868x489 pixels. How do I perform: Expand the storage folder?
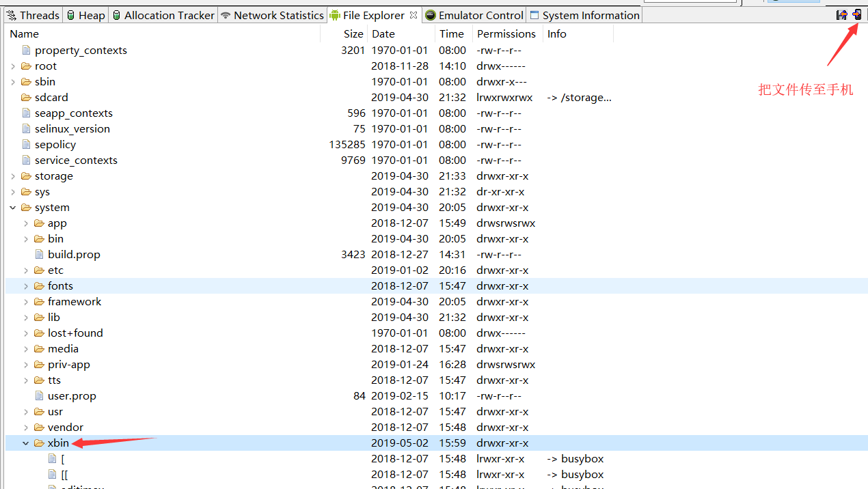[12, 176]
